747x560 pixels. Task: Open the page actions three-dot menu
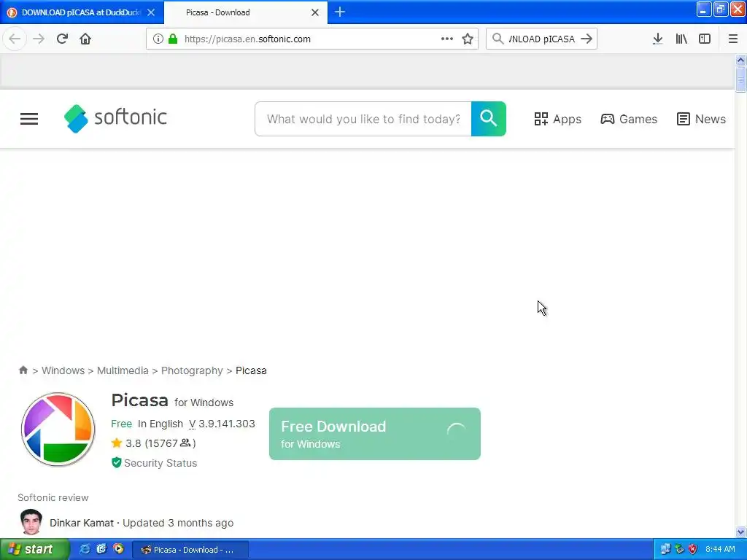tap(447, 39)
